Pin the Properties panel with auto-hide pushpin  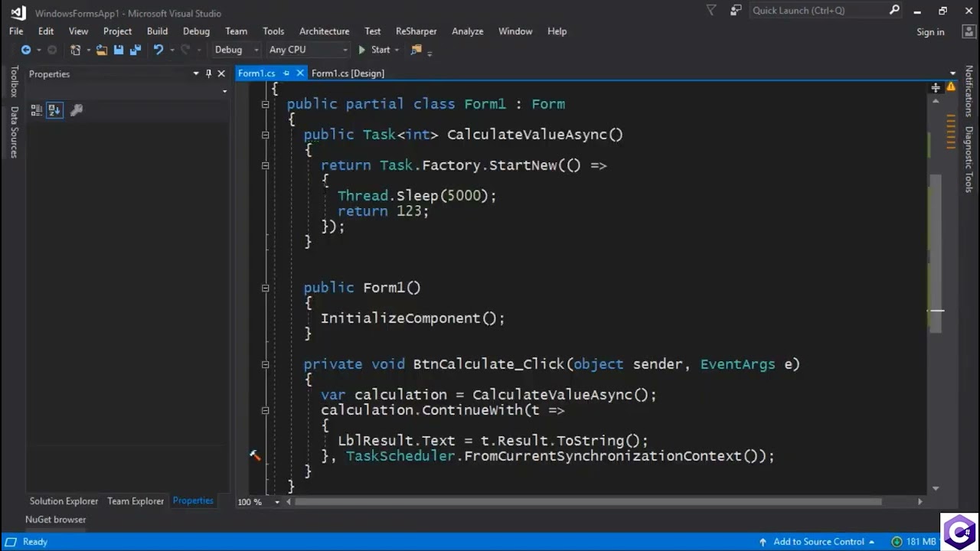click(x=208, y=73)
